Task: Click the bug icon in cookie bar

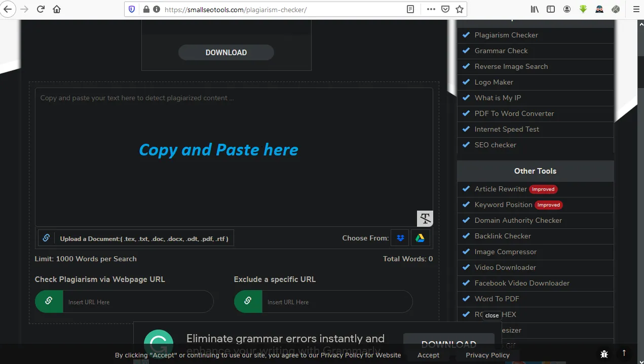Action: (x=604, y=353)
